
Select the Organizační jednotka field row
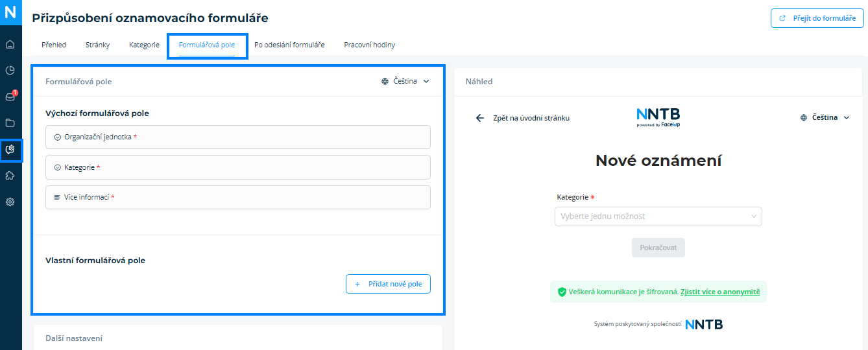(x=238, y=137)
